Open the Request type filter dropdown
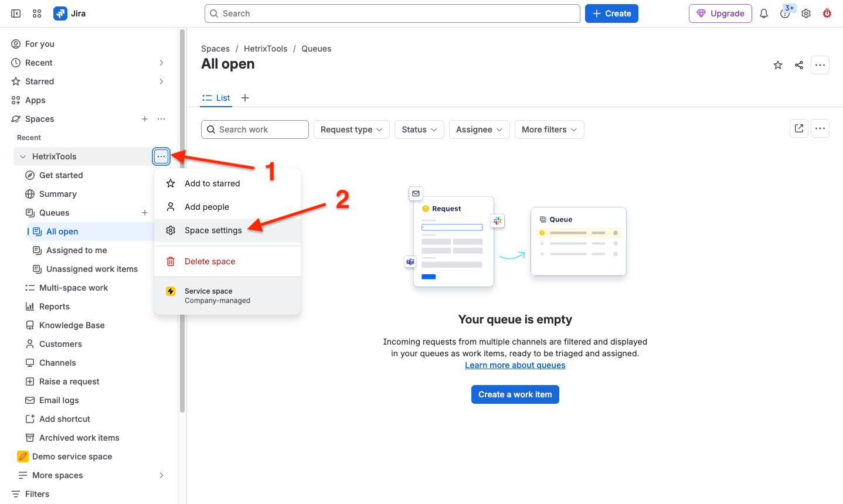843x504 pixels. pyautogui.click(x=352, y=130)
